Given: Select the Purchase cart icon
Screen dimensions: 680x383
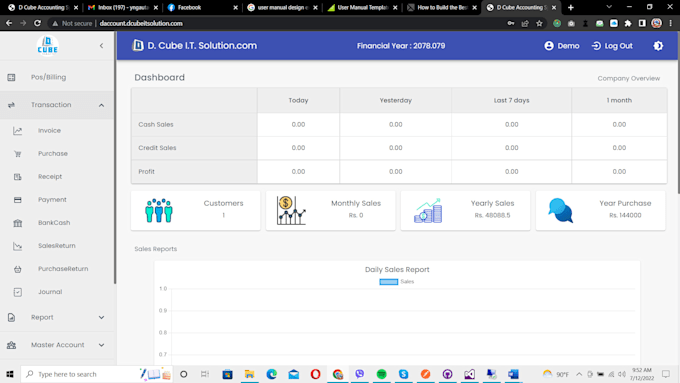Looking at the screenshot, I should pos(17,154).
